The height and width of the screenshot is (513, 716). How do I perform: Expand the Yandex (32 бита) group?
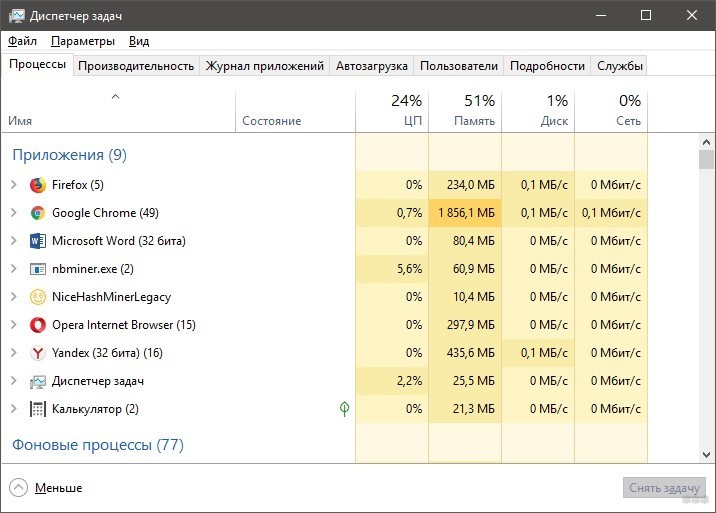[x=14, y=353]
